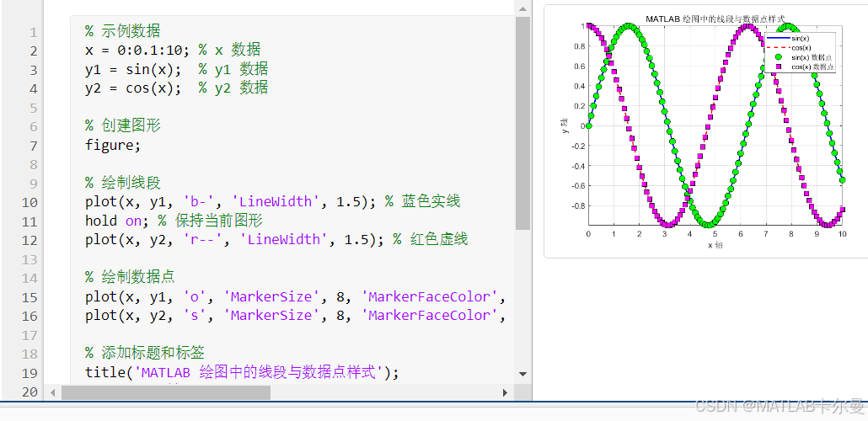The image size is (868, 421).
Task: Click the vertical scrollbar down arrow
Action: (x=522, y=374)
